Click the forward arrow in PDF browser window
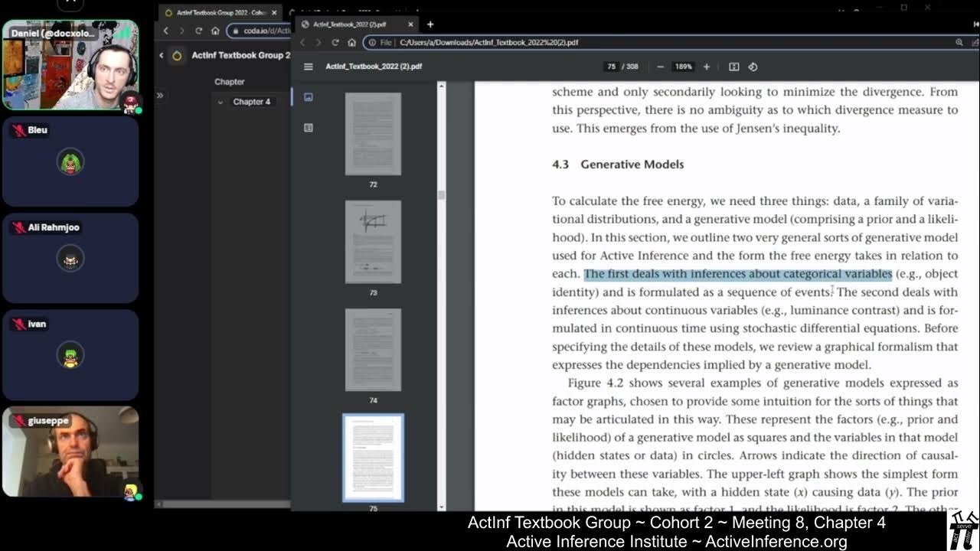The width and height of the screenshot is (980, 551). (318, 42)
